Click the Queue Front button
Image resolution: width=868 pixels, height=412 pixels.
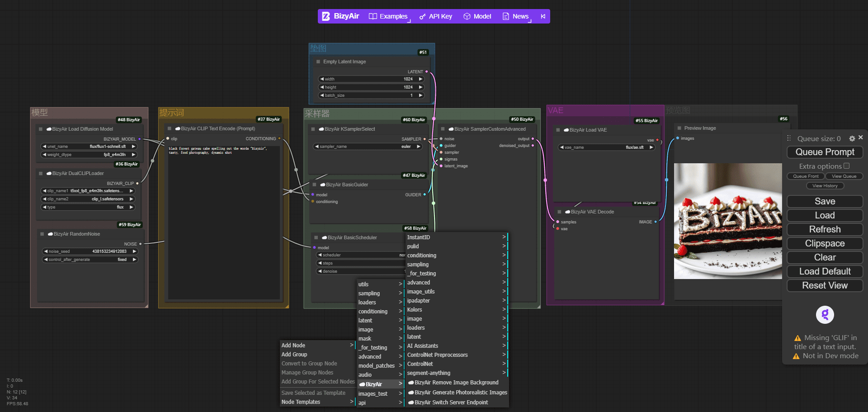tap(806, 176)
